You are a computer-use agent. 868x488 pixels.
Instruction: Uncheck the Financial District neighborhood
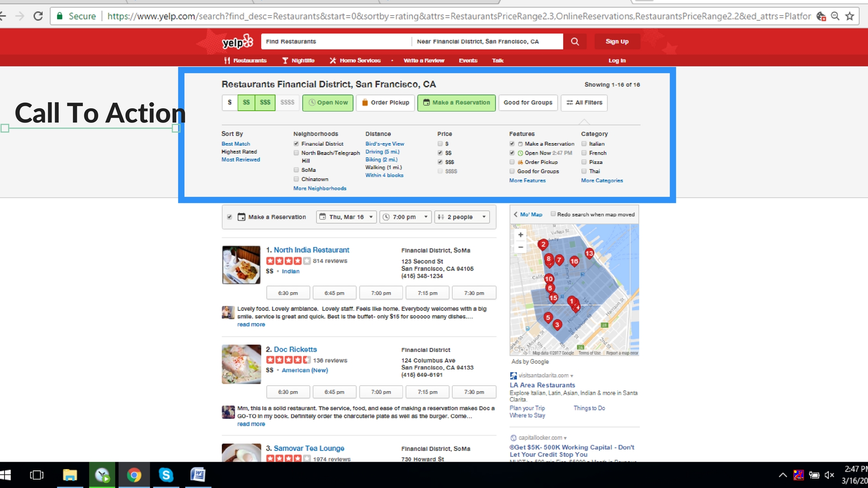[x=296, y=144]
